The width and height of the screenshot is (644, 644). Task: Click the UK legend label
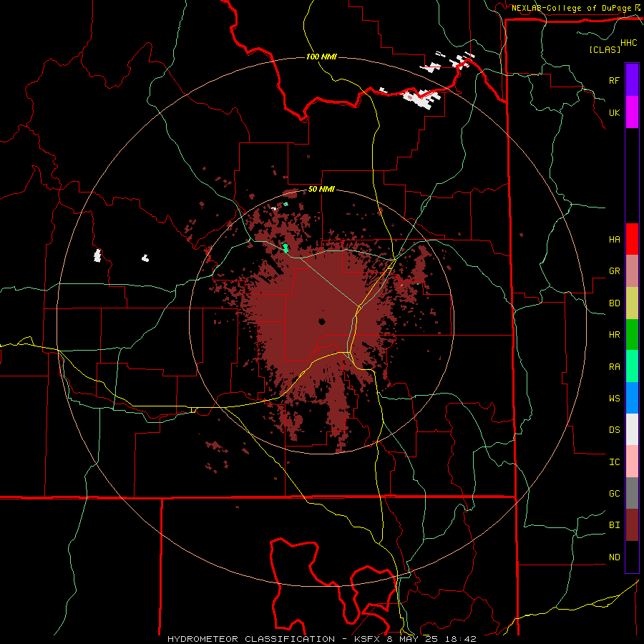coord(614,112)
